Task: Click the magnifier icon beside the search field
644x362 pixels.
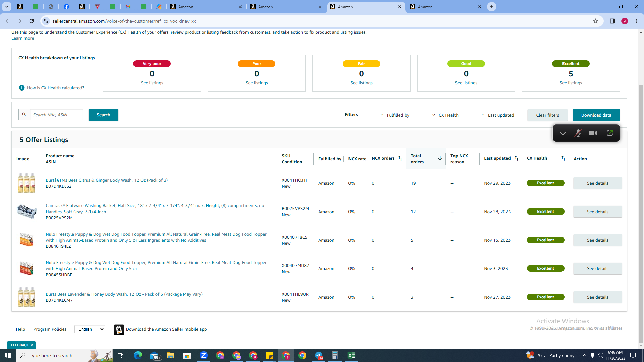Action: [x=24, y=115]
